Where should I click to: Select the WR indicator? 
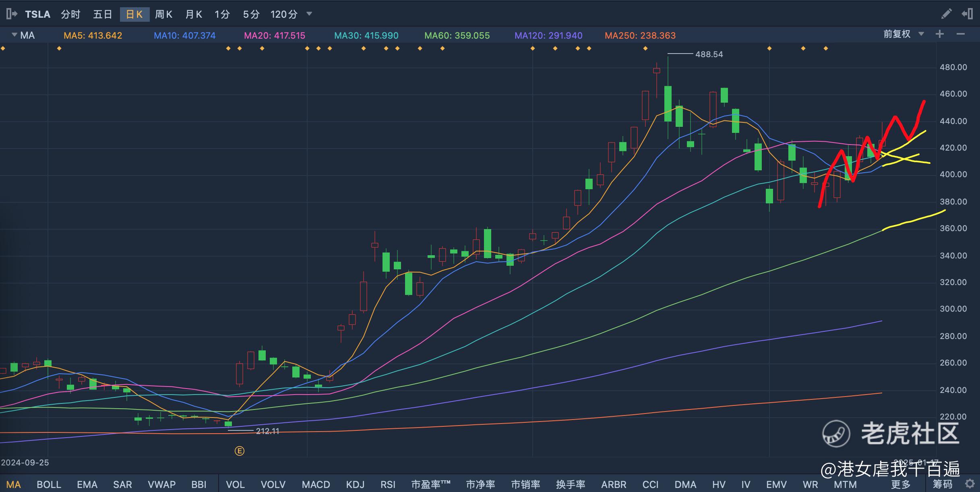coord(810,484)
